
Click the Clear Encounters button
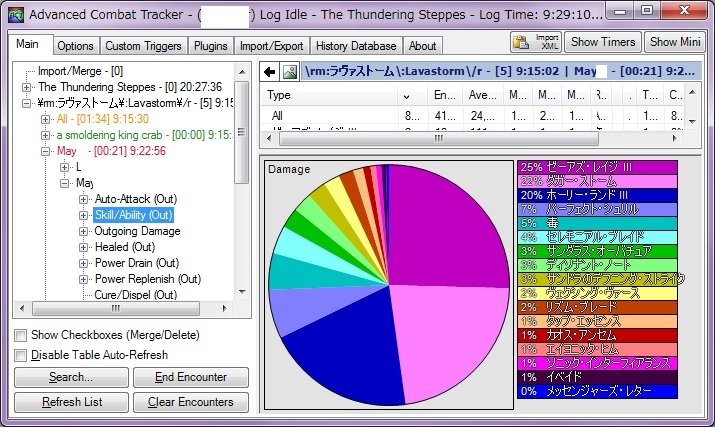pyautogui.click(x=191, y=402)
